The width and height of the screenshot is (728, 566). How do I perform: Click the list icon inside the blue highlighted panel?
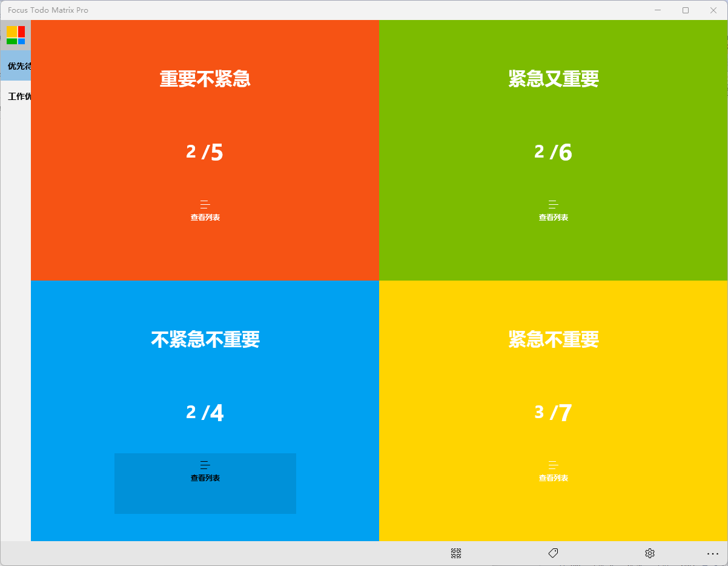pyautogui.click(x=205, y=464)
